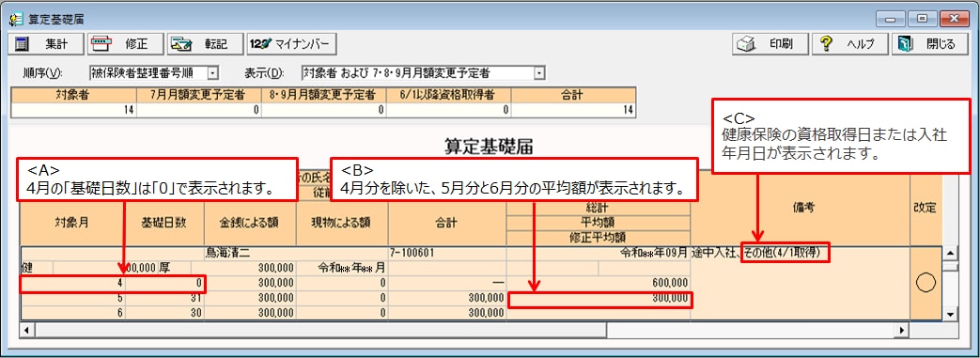This screenshot has height=358, width=980.
Task: Toggle the 改定 circle mark for 鳥海清二
Action: click(925, 284)
